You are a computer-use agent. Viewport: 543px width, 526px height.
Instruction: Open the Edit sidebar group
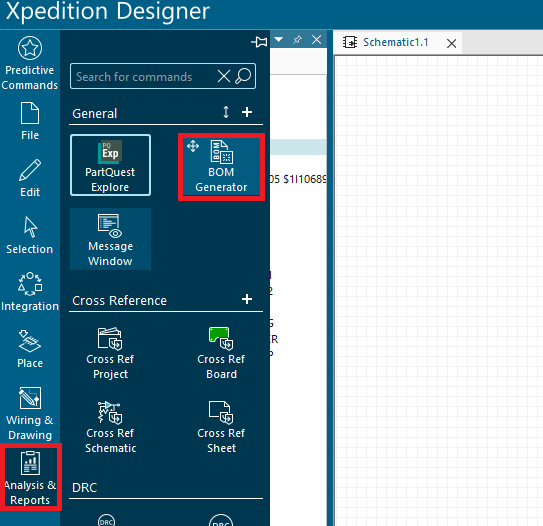[30, 178]
